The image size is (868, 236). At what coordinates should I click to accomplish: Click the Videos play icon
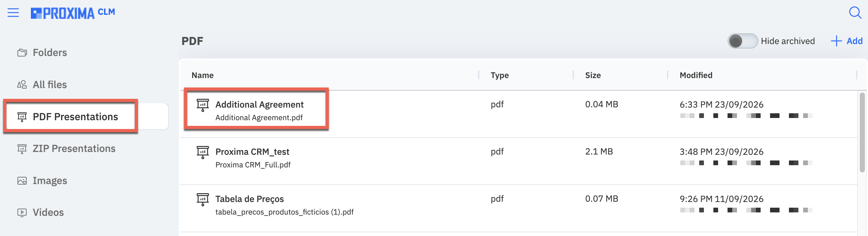(x=22, y=212)
